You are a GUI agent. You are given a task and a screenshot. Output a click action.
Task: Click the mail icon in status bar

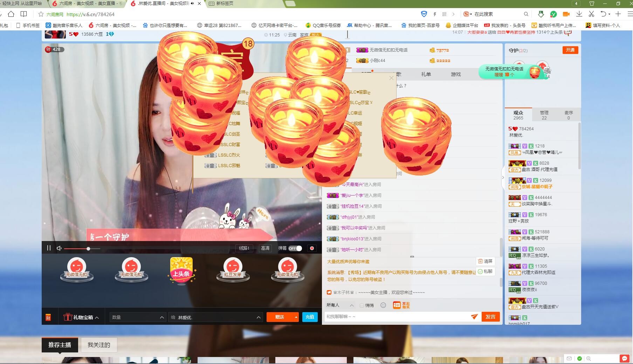(569, 358)
